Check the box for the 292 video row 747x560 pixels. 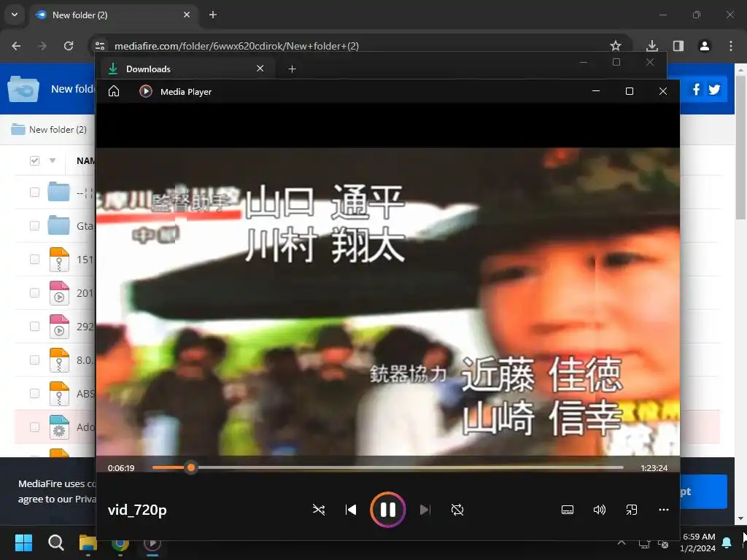pos(34,326)
